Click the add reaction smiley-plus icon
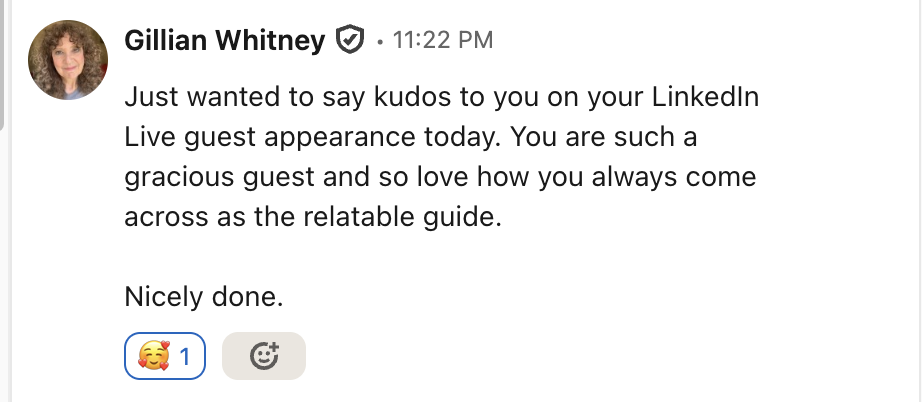The image size is (922, 402). [x=263, y=356]
